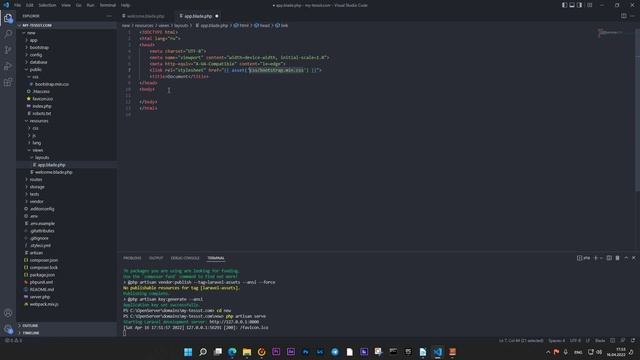Open Windows Start menu
The image size is (640, 360).
[188, 352]
